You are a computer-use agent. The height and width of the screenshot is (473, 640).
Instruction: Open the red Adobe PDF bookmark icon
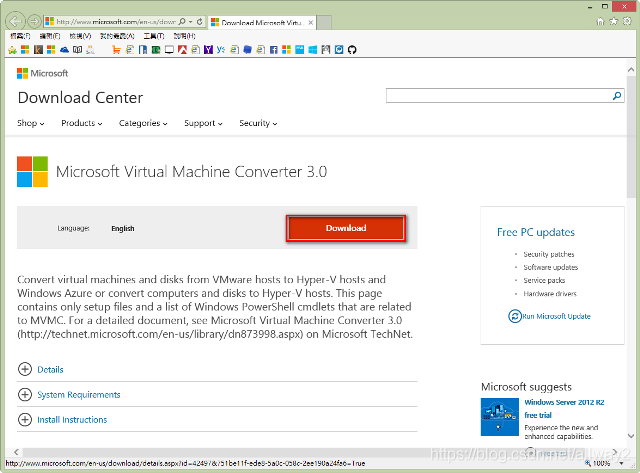[182, 50]
